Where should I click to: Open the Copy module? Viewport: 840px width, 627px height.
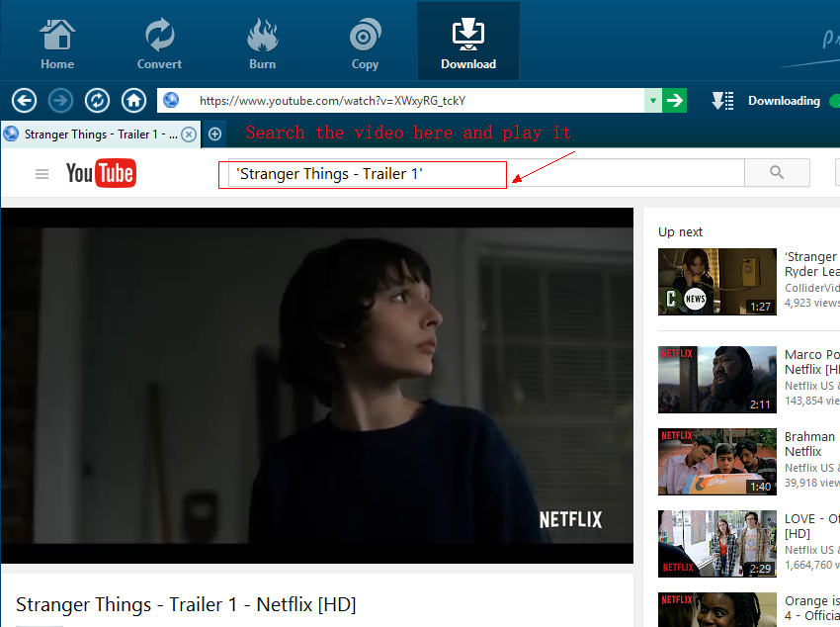pyautogui.click(x=365, y=44)
